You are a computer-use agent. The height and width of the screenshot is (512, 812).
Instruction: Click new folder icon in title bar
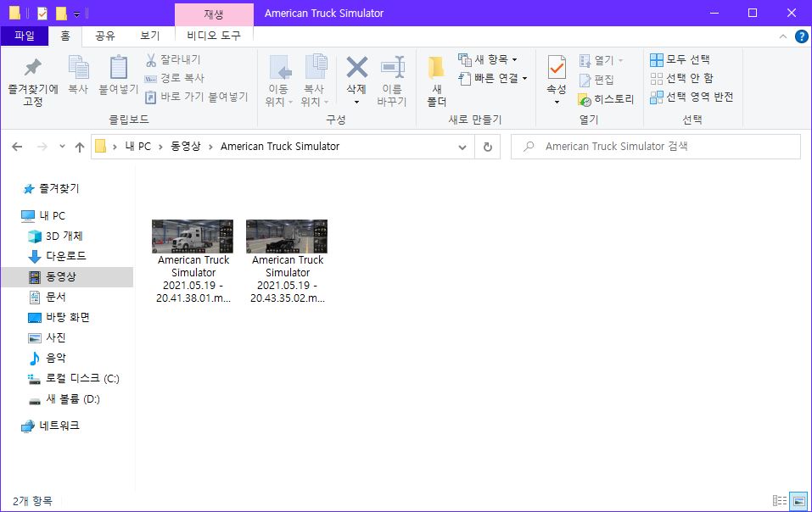pos(62,13)
